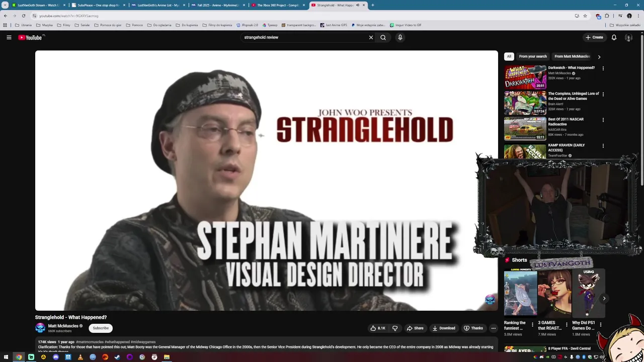This screenshot has height=362, width=644.
Task: Switch to LustVanGoth Stream tab
Action: coord(39,5)
